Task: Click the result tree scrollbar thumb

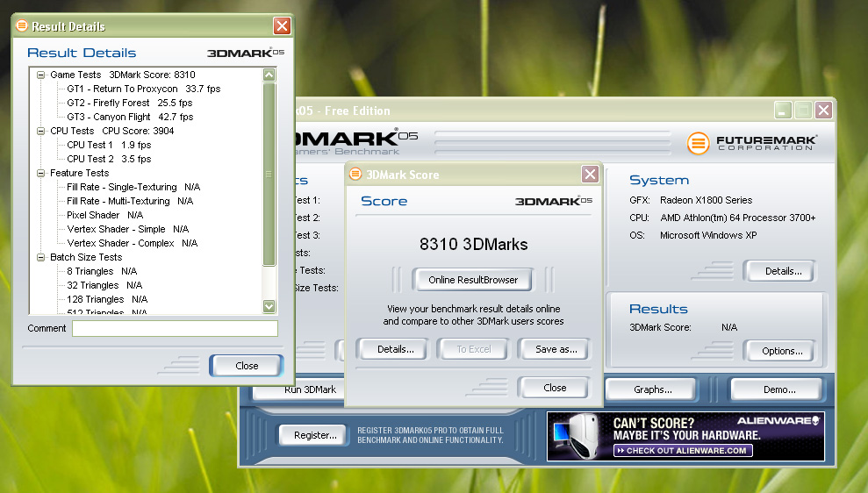Action: tap(269, 175)
